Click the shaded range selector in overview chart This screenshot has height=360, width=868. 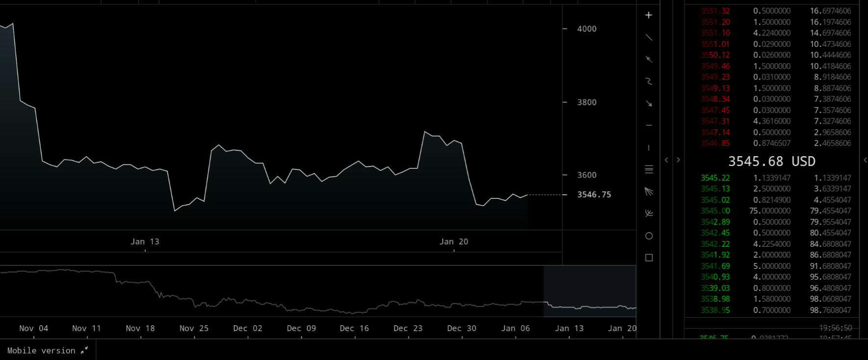(x=590, y=291)
